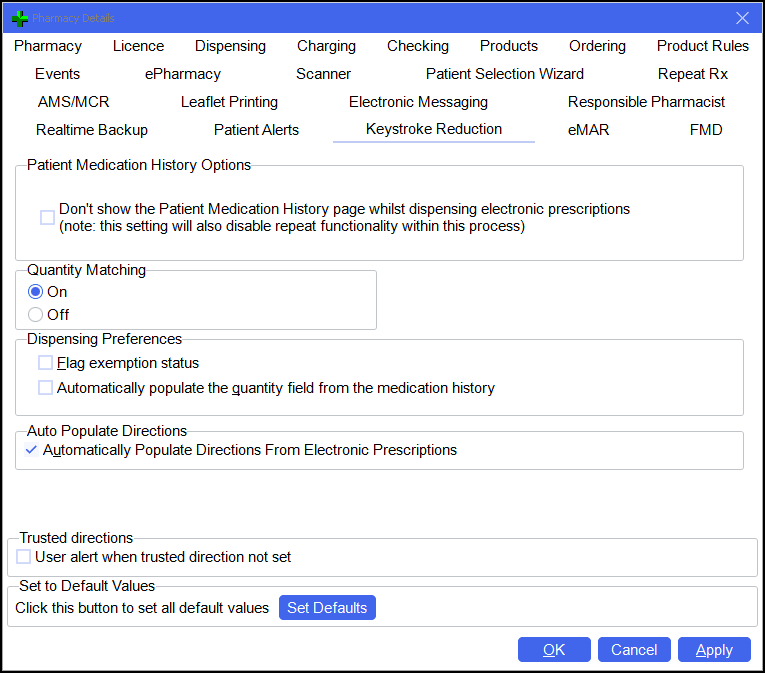Image resolution: width=765 pixels, height=673 pixels.
Task: Select Quantity Matching Off radio button
Action: point(36,314)
